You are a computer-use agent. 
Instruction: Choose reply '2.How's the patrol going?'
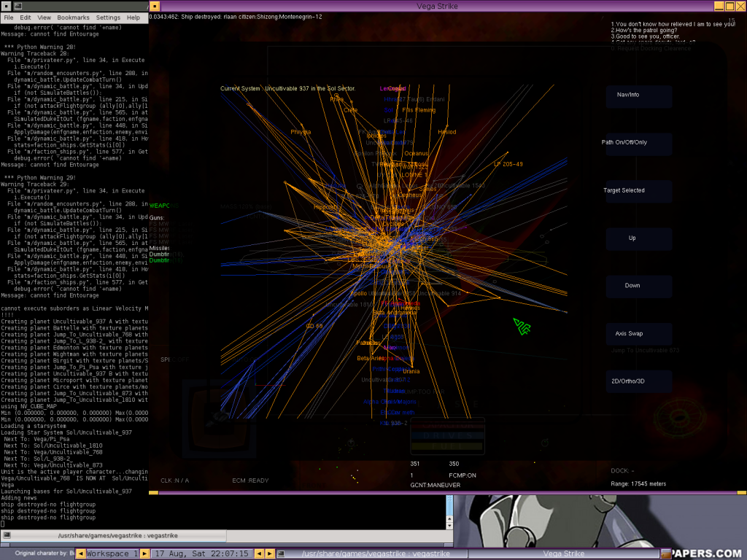643,30
